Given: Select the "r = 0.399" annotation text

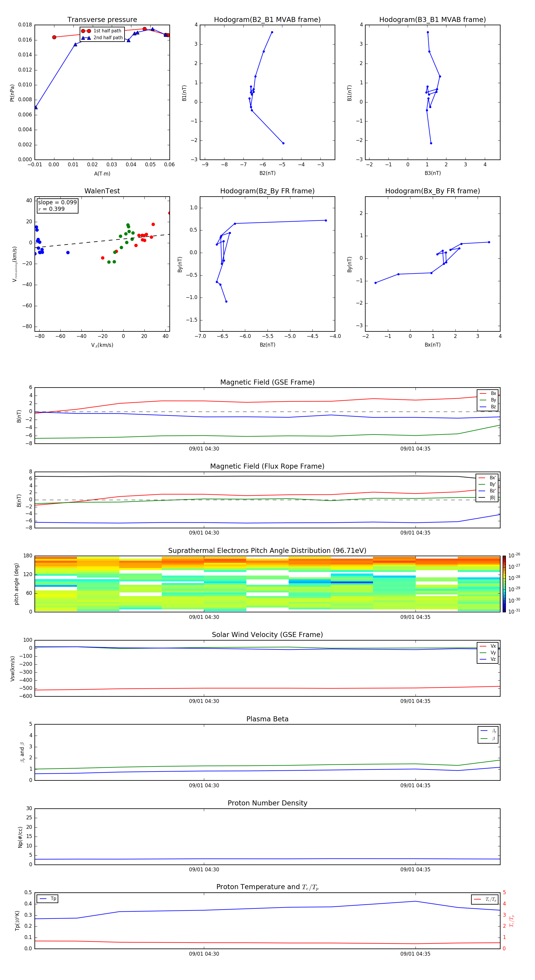Looking at the screenshot, I should tap(51, 209).
